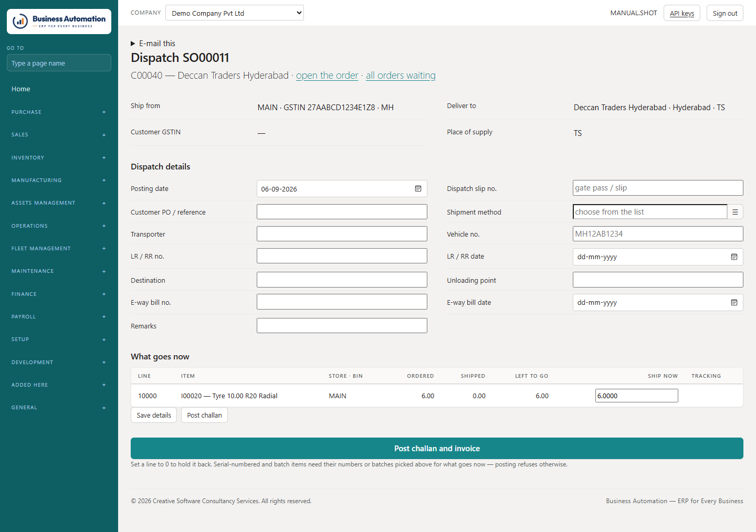The image size is (756, 532).
Task: Expand the Development sidebar section
Action: click(59, 363)
